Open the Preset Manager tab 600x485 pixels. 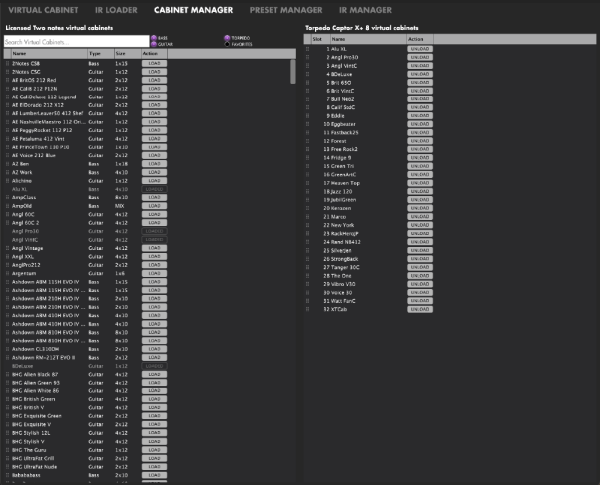click(286, 10)
